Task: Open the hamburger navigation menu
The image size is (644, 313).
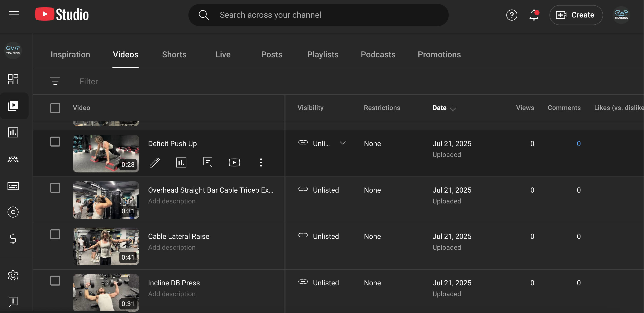Action: click(x=14, y=15)
